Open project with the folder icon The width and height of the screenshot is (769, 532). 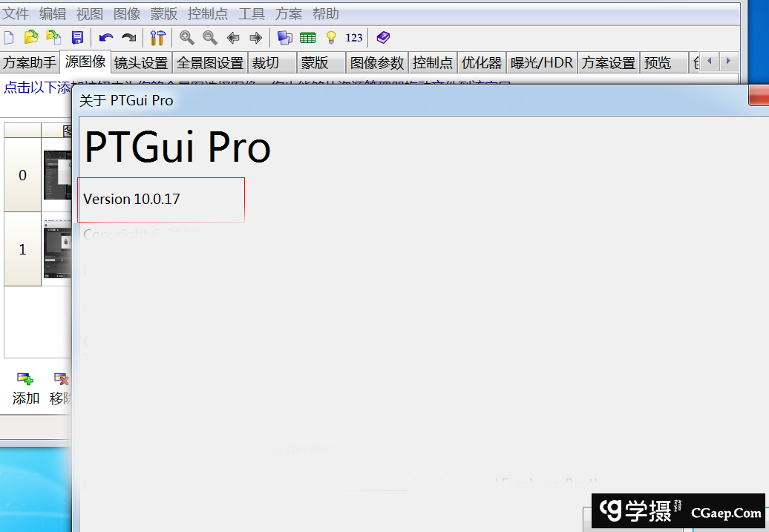(31, 38)
